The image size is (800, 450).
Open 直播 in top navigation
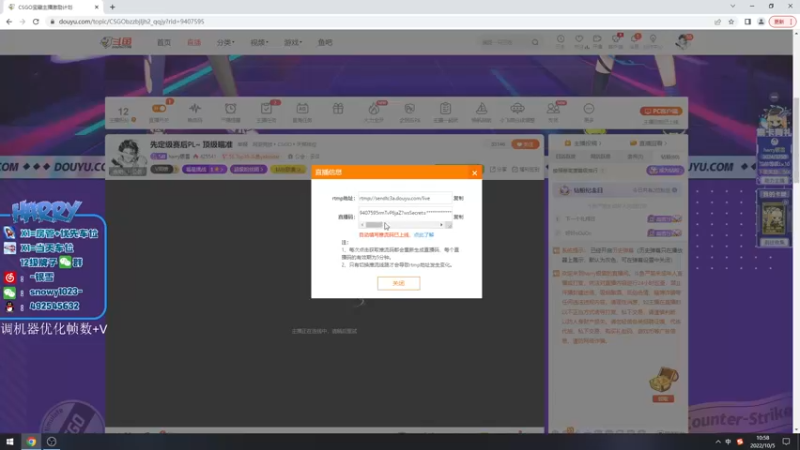coord(194,42)
